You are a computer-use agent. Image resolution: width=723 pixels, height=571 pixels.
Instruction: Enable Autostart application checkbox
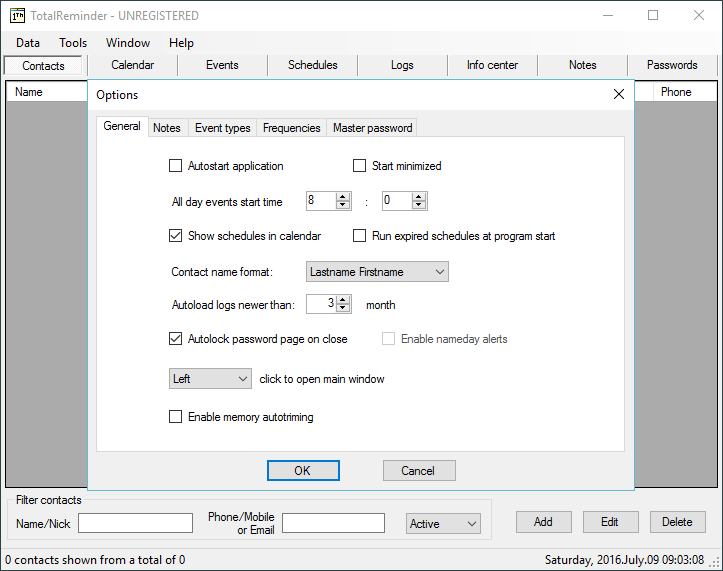[x=175, y=166]
